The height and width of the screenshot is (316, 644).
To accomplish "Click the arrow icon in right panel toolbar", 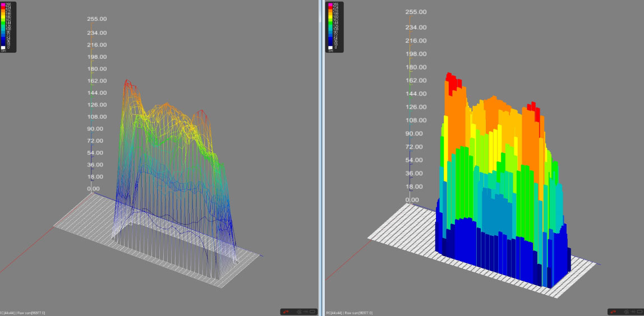I will (632, 312).
